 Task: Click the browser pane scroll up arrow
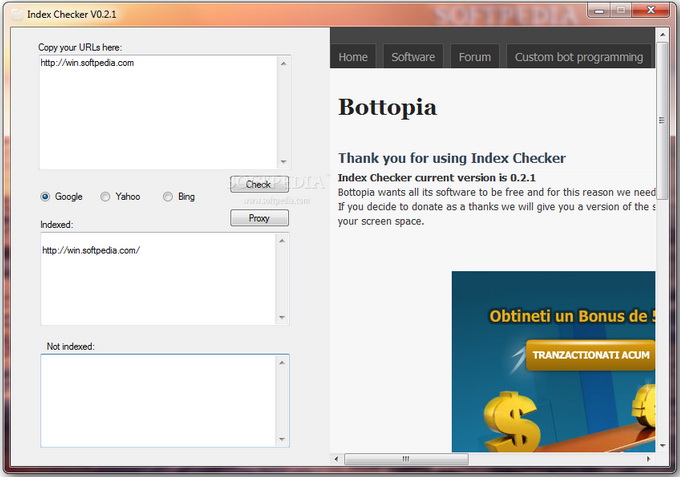pyautogui.click(x=662, y=34)
